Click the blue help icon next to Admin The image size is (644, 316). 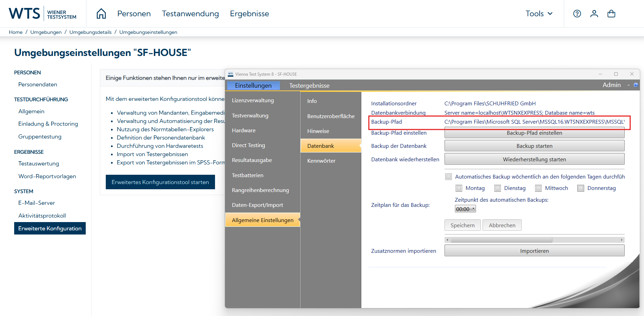tap(636, 85)
